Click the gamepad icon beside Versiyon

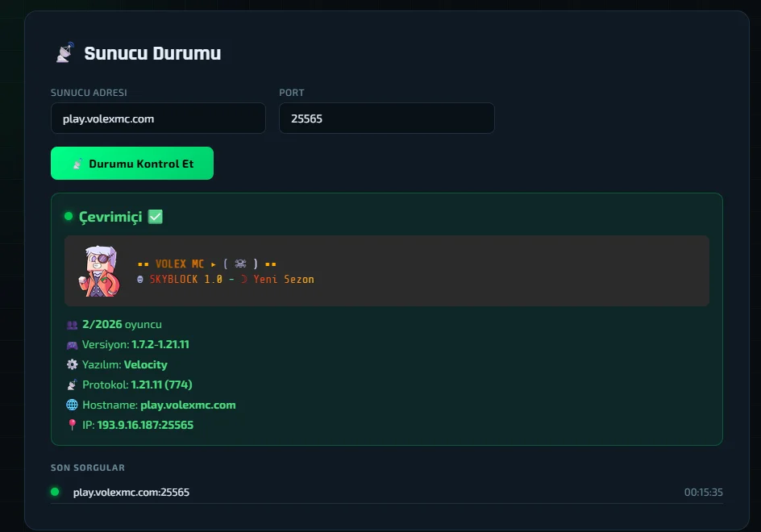point(72,345)
